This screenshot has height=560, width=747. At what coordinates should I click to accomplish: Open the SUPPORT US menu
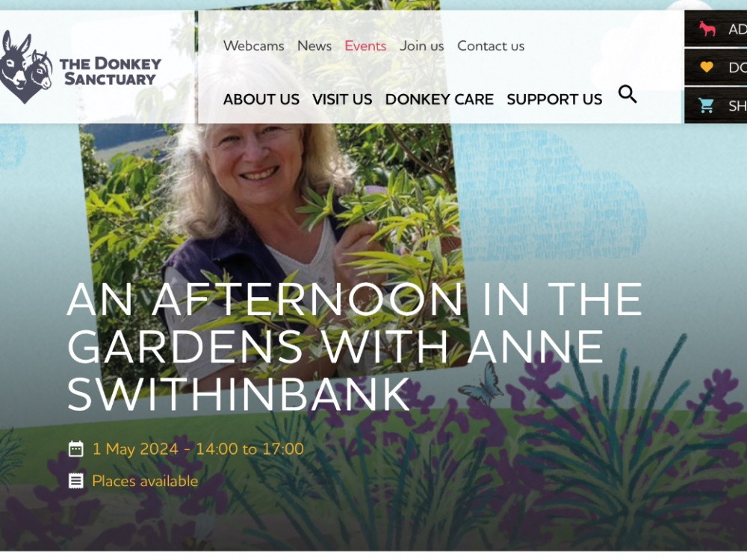[554, 99]
